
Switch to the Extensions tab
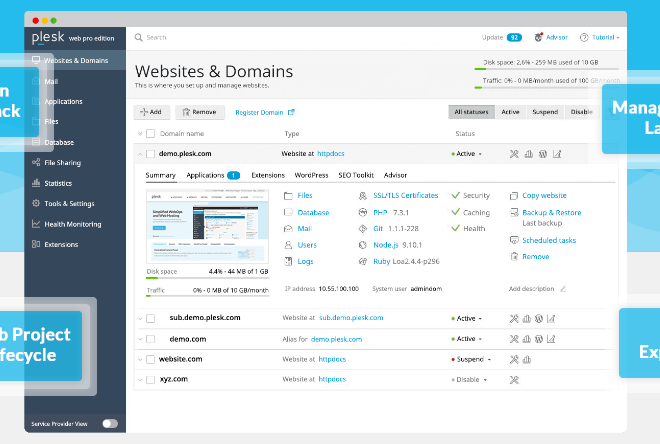268,175
